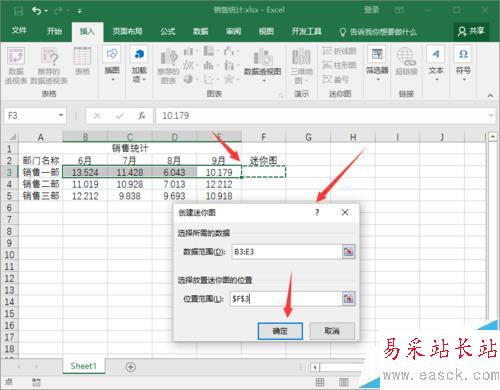Screen dimensions: 500x390
Task: Click the 迷你图 header cell
Action: (263, 161)
